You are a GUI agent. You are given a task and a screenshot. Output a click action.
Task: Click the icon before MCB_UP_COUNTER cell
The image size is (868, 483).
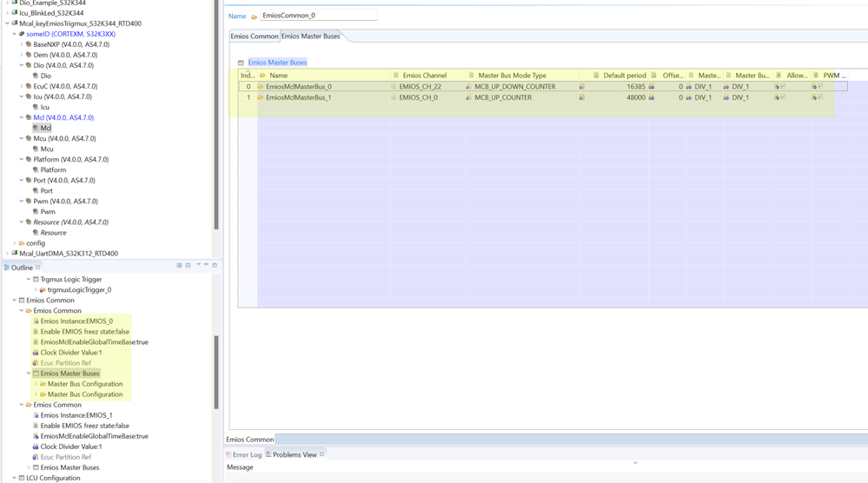(469, 97)
